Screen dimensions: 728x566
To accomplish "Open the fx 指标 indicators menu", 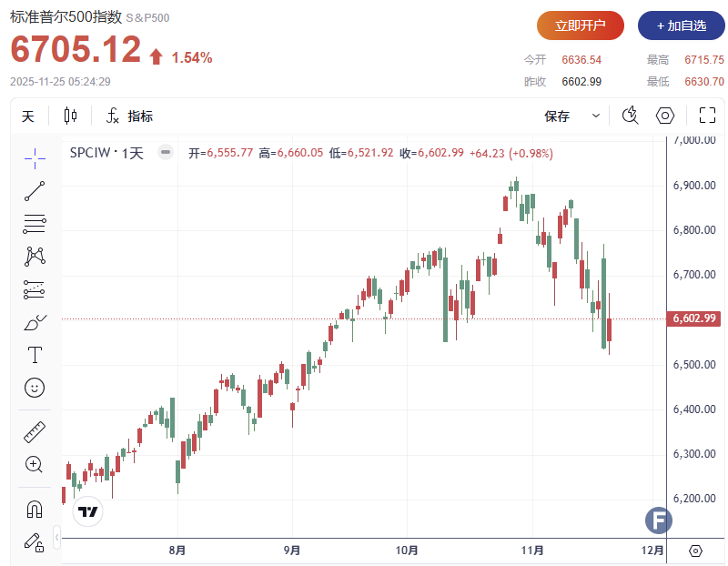I will (x=129, y=116).
